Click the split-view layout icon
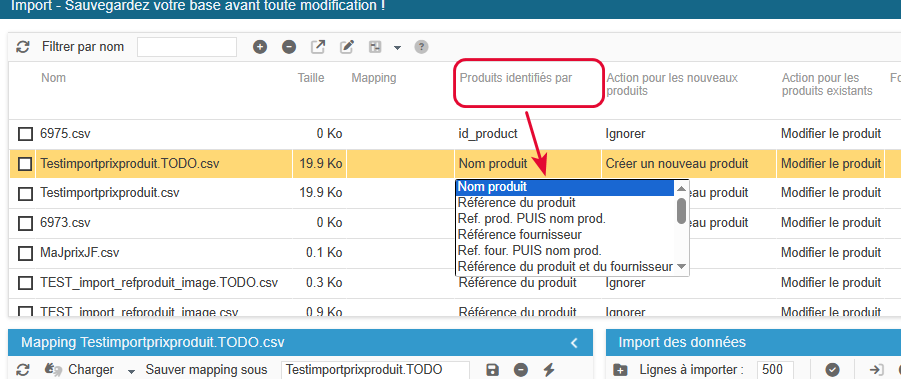Image resolution: width=901 pixels, height=379 pixels. click(375, 47)
